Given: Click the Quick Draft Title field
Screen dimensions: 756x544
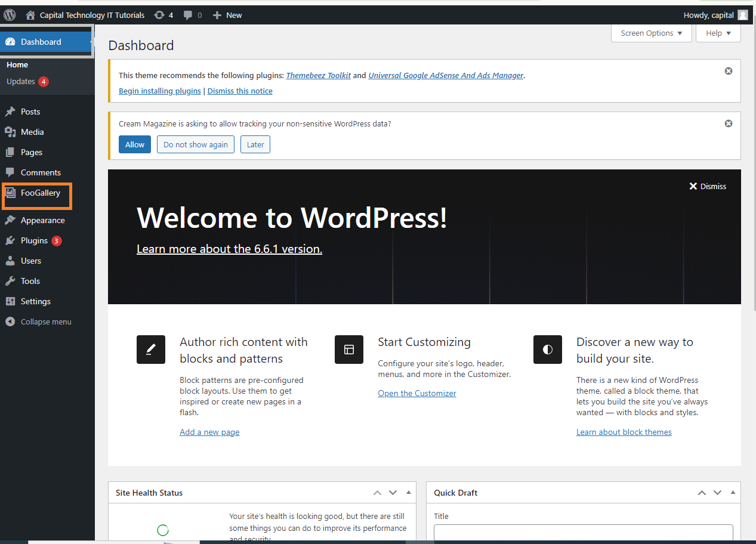Looking at the screenshot, I should (x=583, y=533).
